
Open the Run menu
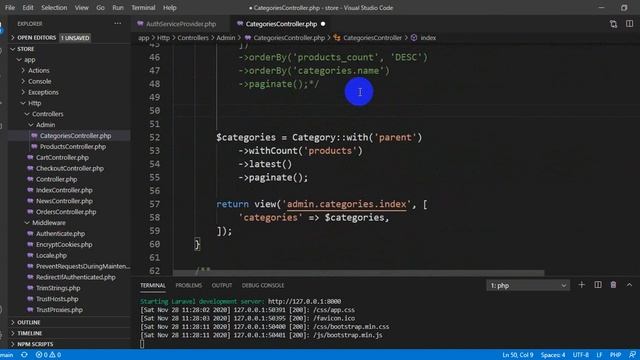click(x=118, y=8)
